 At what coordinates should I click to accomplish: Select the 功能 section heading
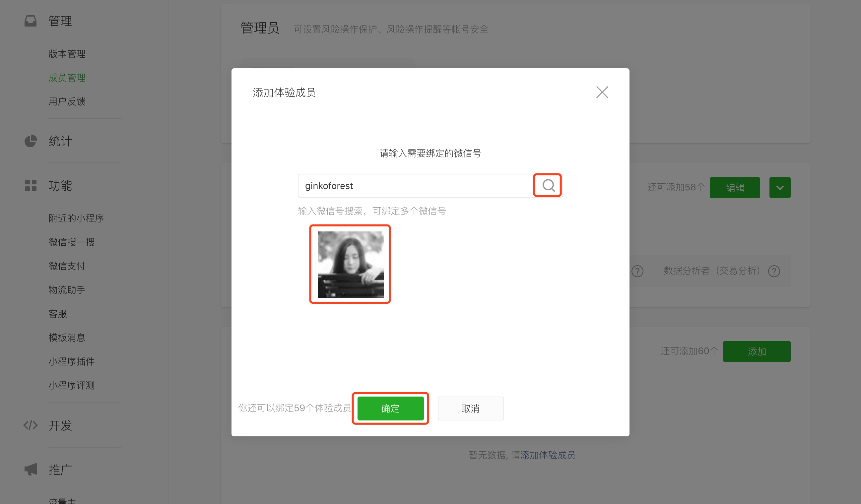click(x=60, y=185)
